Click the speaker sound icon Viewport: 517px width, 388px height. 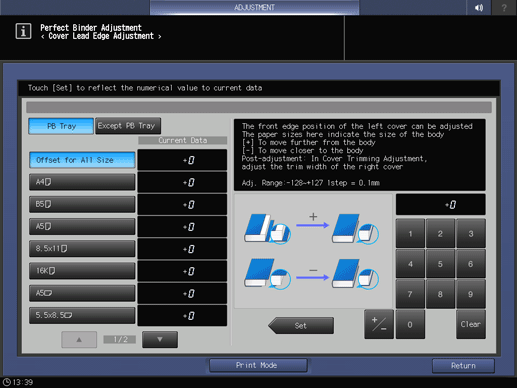tap(479, 7)
